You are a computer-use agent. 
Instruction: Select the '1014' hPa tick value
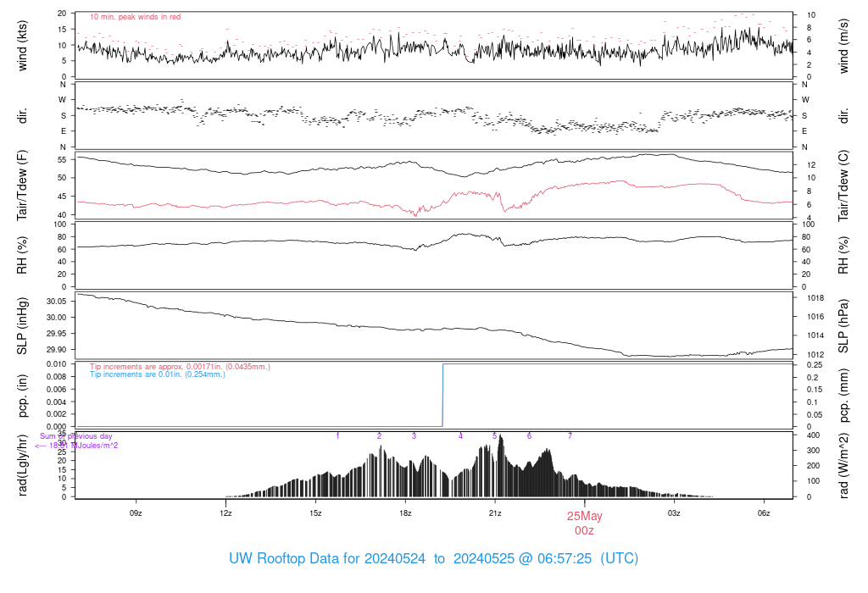coord(815,335)
